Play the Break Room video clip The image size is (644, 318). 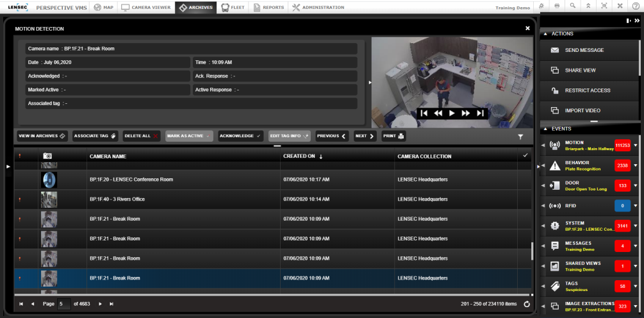452,113
